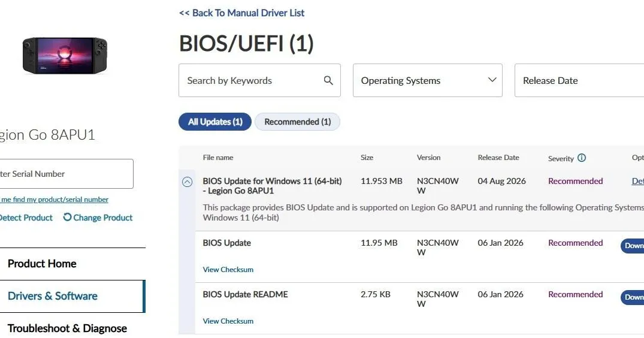The width and height of the screenshot is (644, 338).
Task: Click the 2.75 KB size value
Action: coord(376,294)
